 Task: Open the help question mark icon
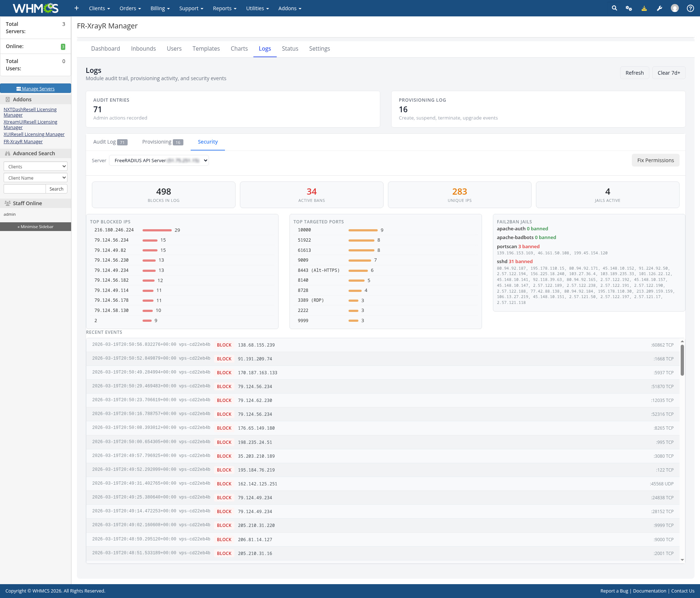coord(690,8)
